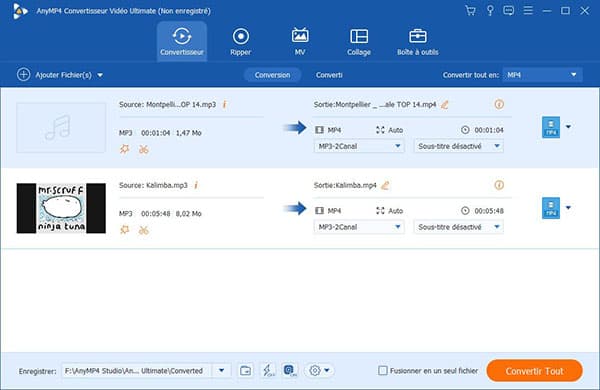The image size is (600, 390).
Task: Open the MV tab
Action: click(300, 41)
